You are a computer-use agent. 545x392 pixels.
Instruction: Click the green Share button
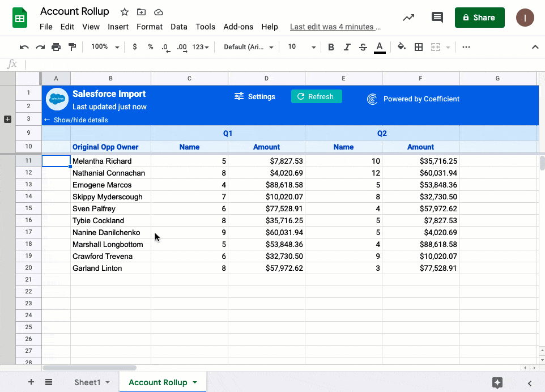coord(479,18)
